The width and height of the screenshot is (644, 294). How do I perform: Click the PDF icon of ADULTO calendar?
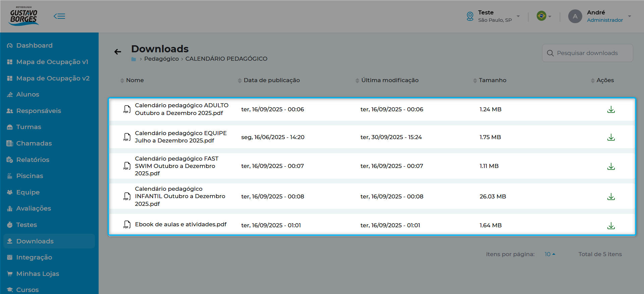click(127, 109)
